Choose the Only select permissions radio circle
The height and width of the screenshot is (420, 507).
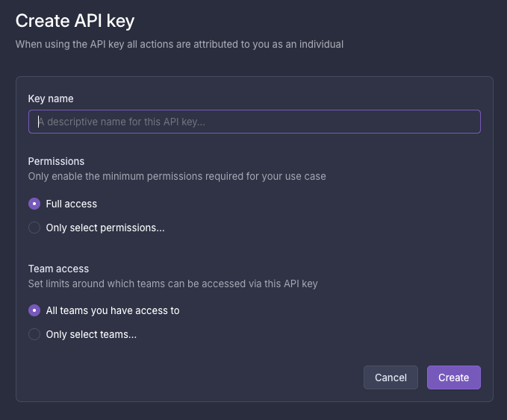(34, 228)
